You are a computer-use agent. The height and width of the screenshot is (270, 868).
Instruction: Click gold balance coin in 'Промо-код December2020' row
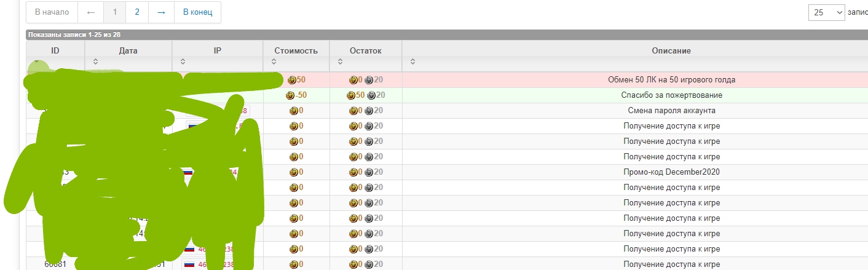tap(353, 172)
